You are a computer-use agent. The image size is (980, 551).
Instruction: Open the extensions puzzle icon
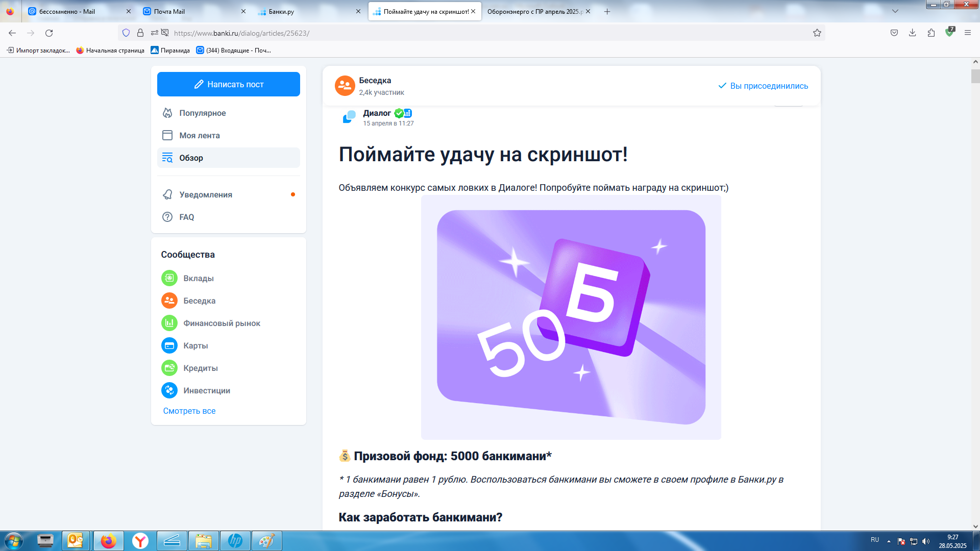[x=931, y=33]
